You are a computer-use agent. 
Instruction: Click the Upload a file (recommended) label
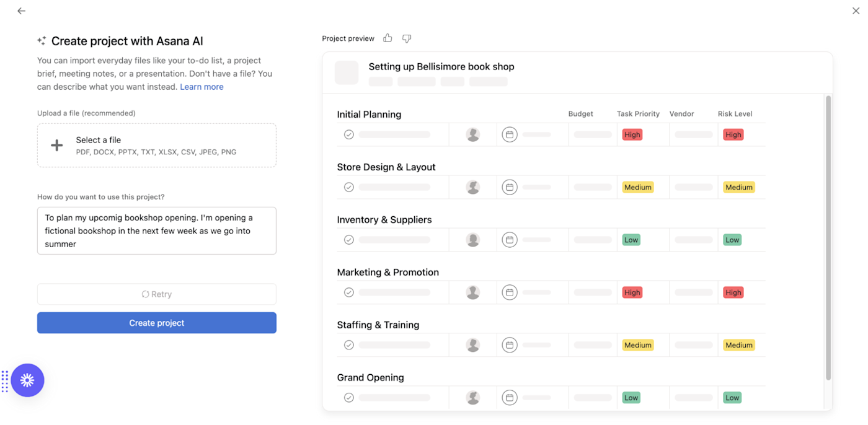pos(86,113)
